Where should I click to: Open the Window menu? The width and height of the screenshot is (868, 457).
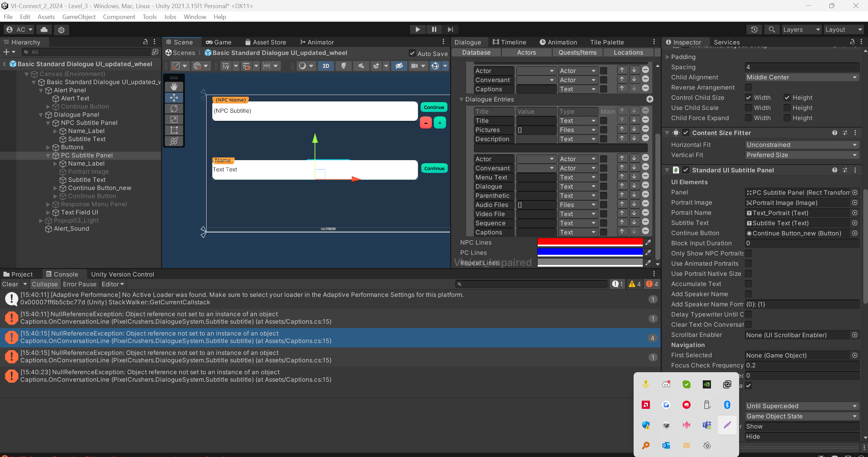[x=195, y=17]
